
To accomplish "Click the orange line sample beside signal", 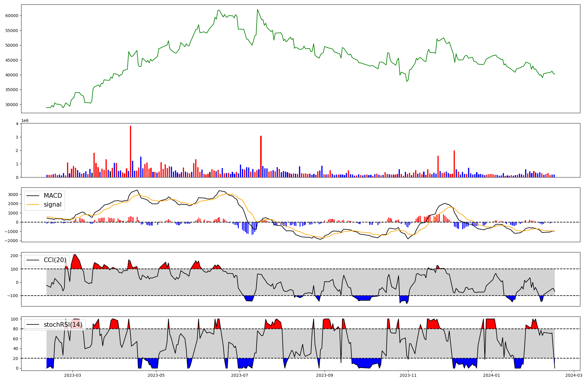I will 33,205.
